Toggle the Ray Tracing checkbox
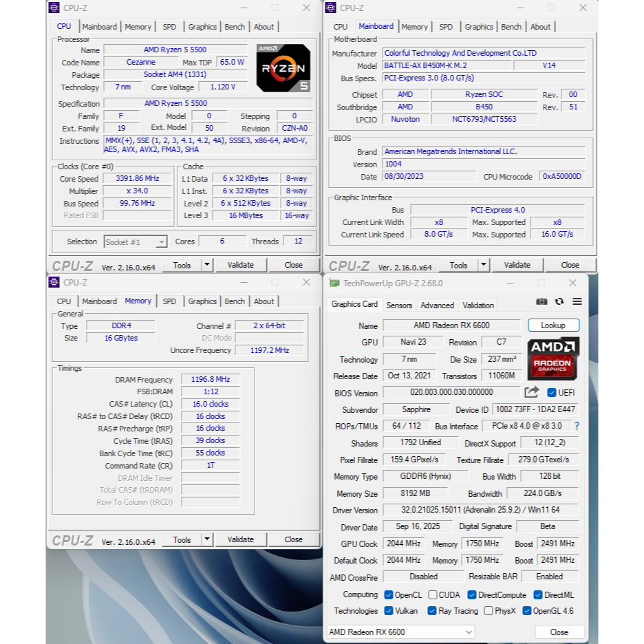Image resolution: width=644 pixels, height=644 pixels. click(x=432, y=611)
